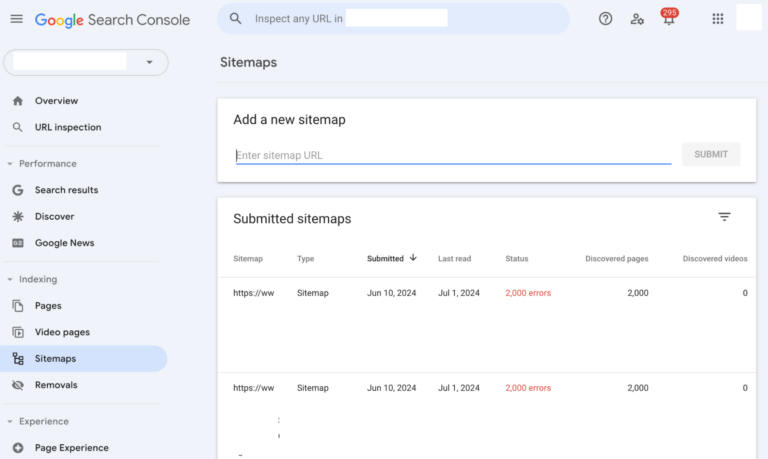Sort by the Sitemap column header
This screenshot has width=768, height=459.
(248, 259)
